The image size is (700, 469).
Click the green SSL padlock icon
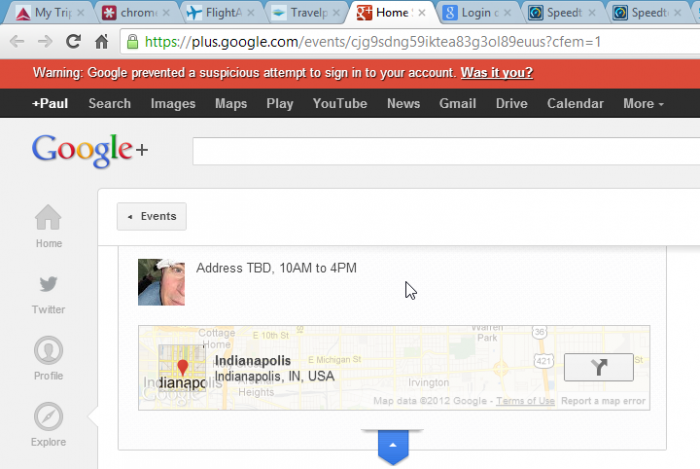132,42
